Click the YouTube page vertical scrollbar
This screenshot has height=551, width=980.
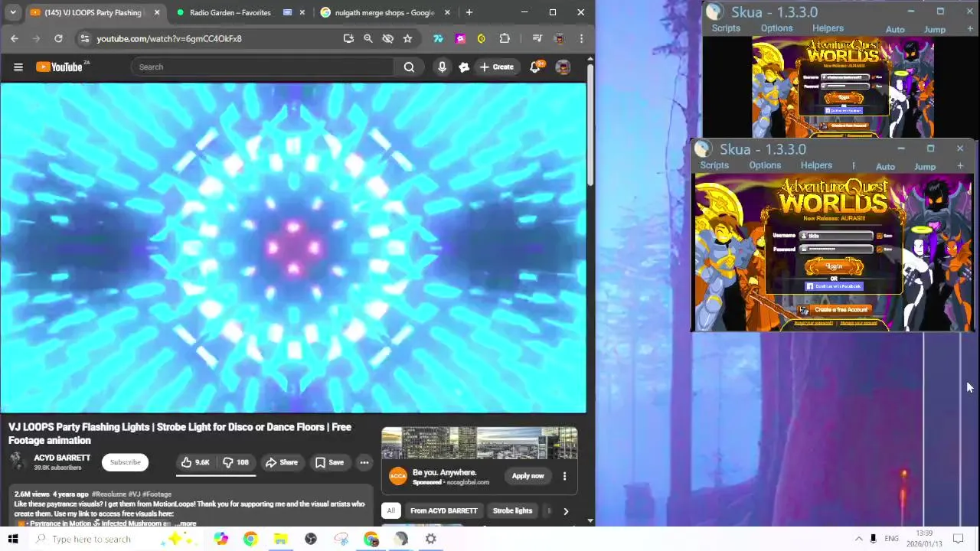[x=590, y=126]
